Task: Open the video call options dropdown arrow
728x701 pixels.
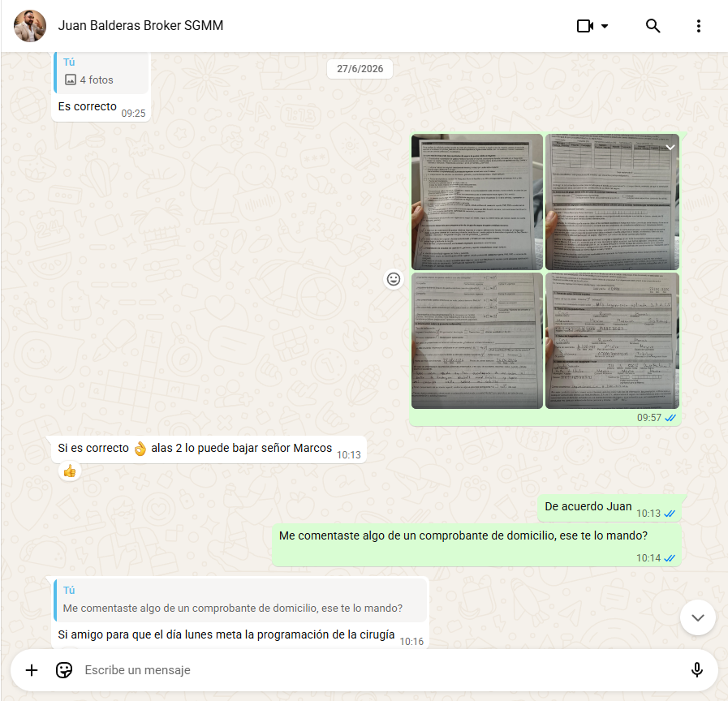Action: [x=605, y=26]
